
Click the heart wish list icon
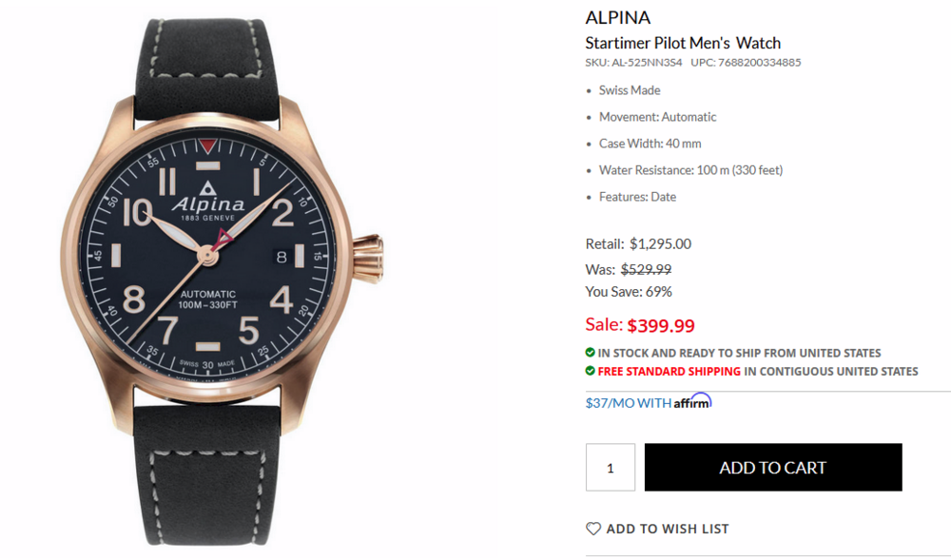tap(593, 529)
